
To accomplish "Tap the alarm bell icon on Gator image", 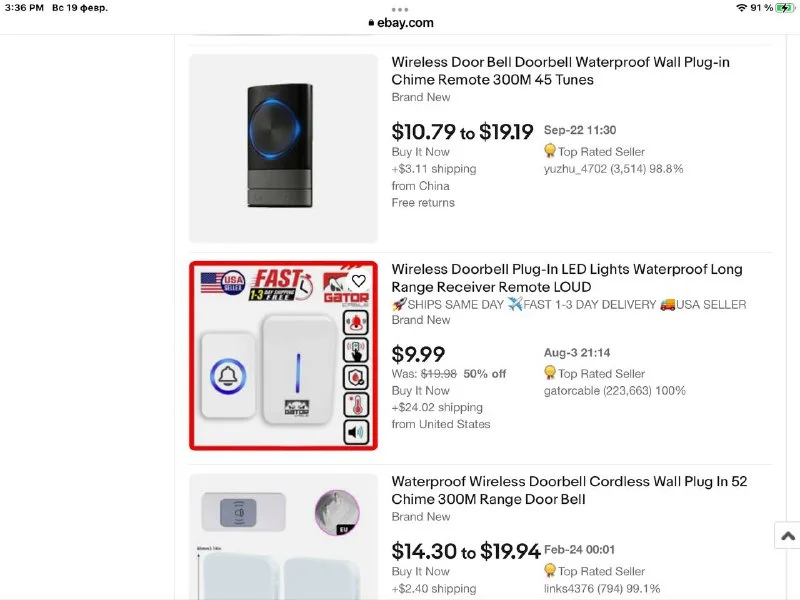I will pyautogui.click(x=356, y=322).
